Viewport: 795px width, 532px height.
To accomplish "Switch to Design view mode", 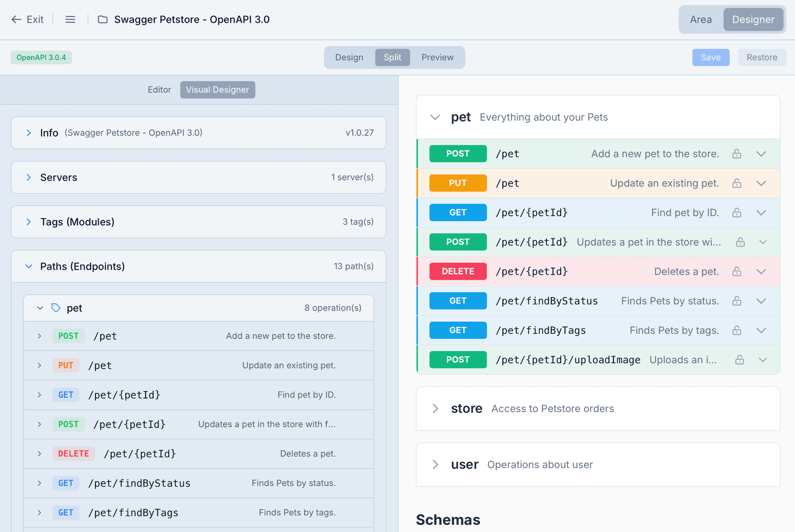I will [x=349, y=57].
